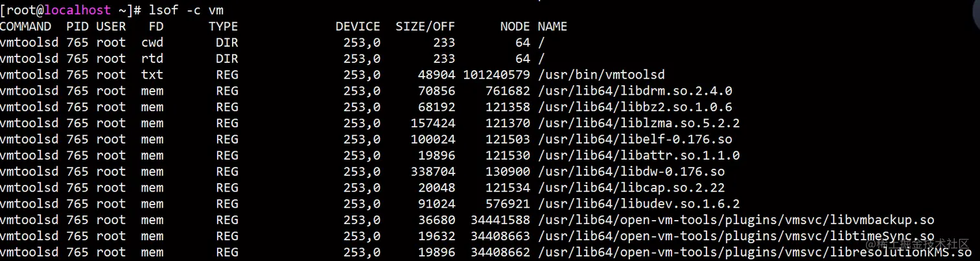The width and height of the screenshot is (980, 261).
Task: Click the path /usr/lib64/libdw-0.176.so
Action: click(631, 172)
